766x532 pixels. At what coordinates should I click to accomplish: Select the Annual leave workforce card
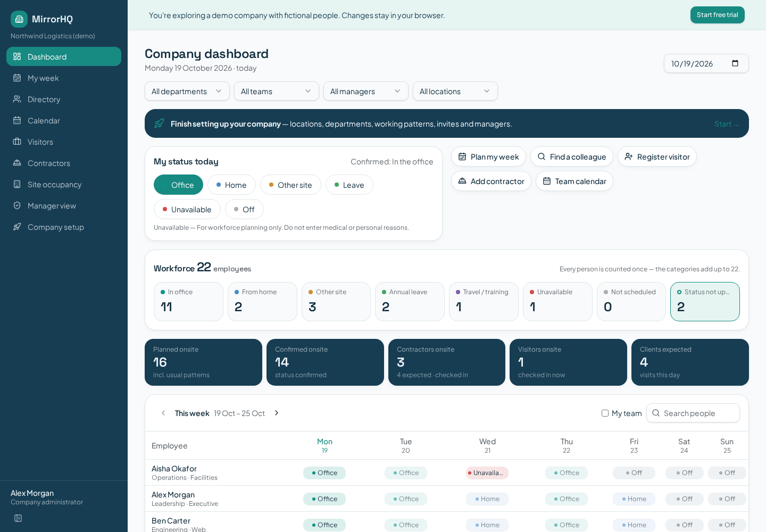pyautogui.click(x=410, y=302)
